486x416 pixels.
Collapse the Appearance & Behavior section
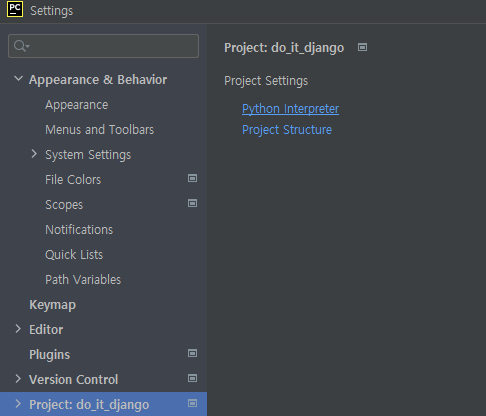(19, 79)
